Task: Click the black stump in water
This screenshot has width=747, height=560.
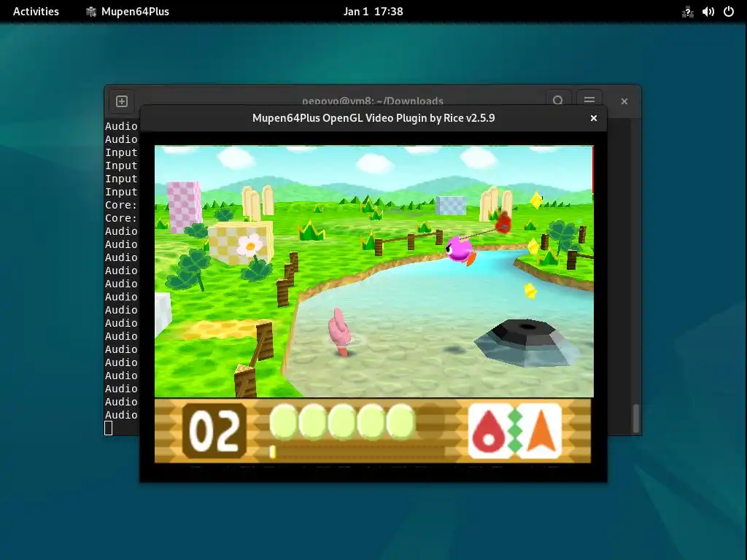Action: 527,342
